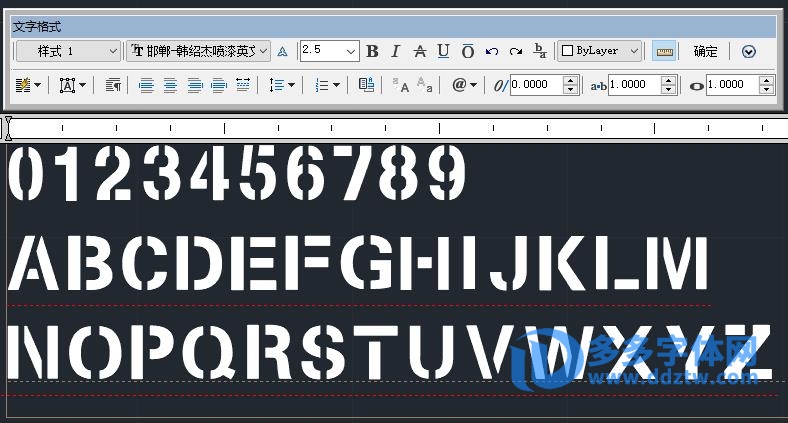Viewport: 788px width, 423px height.
Task: Open the @ symbol insert menu
Action: point(463,86)
